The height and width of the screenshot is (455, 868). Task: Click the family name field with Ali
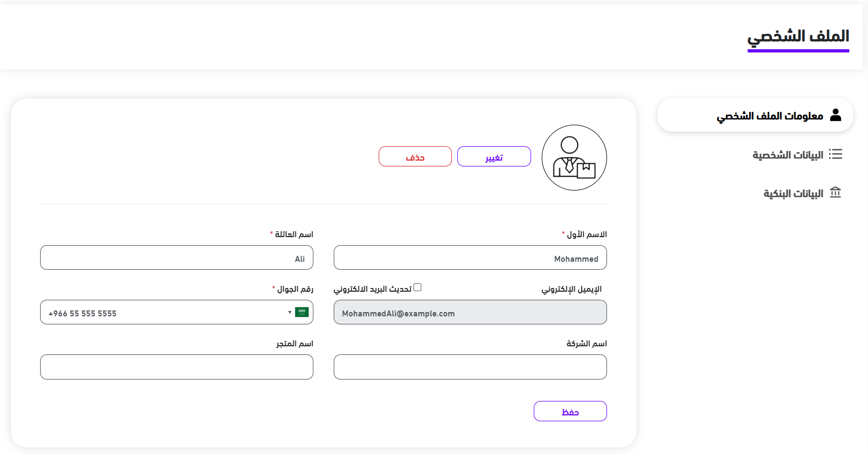click(176, 258)
